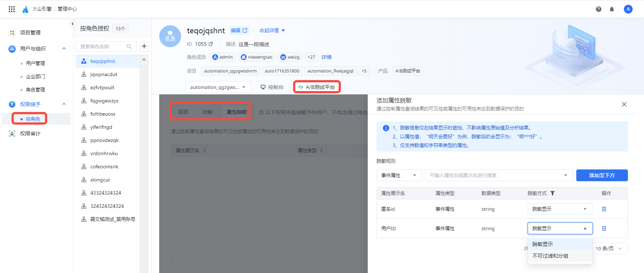Delete the 匿名id row
This screenshot has height=273, width=644.
click(x=604, y=209)
